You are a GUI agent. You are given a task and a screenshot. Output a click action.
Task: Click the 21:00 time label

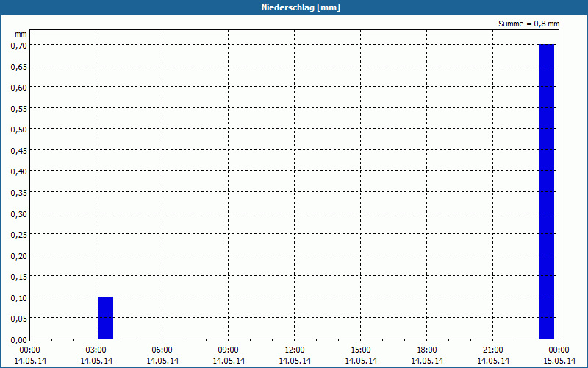point(492,350)
